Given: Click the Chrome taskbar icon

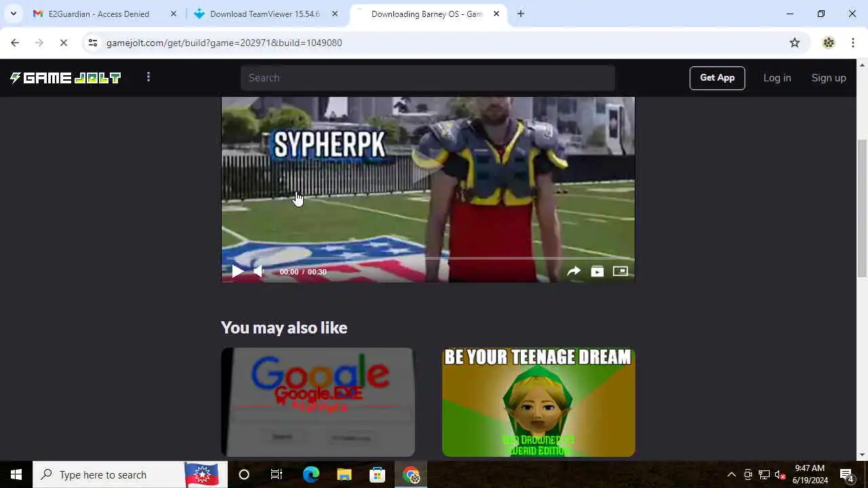Looking at the screenshot, I should [411, 474].
